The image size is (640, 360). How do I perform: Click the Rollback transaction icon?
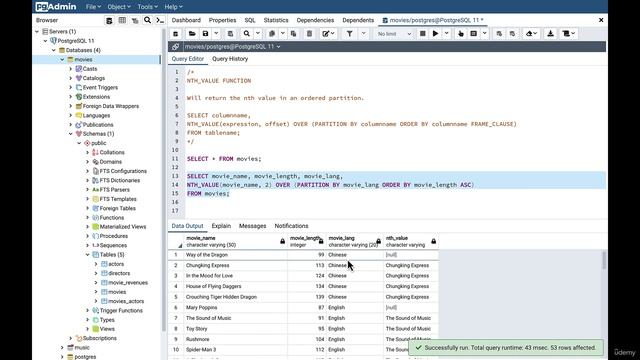click(512, 34)
